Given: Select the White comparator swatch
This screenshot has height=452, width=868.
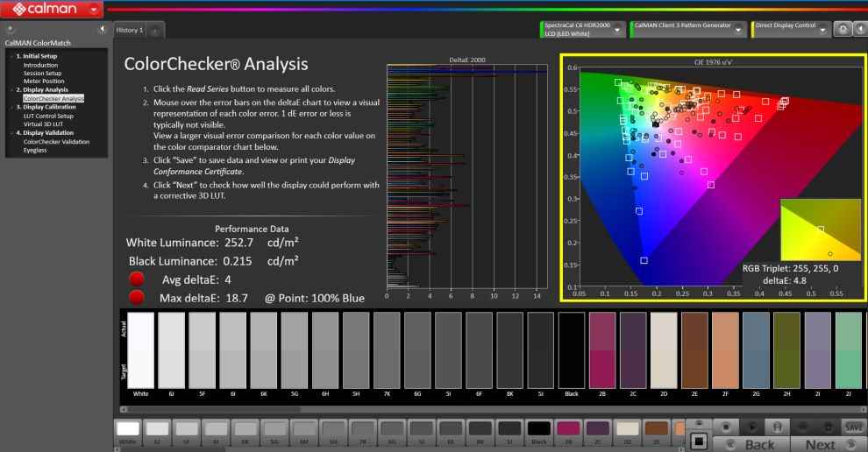Looking at the screenshot, I should [140, 350].
